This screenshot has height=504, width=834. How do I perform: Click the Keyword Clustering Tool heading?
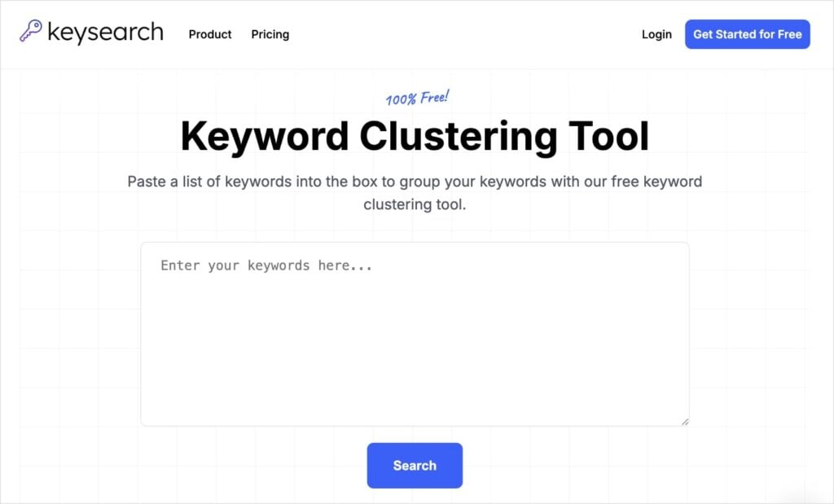coord(415,135)
